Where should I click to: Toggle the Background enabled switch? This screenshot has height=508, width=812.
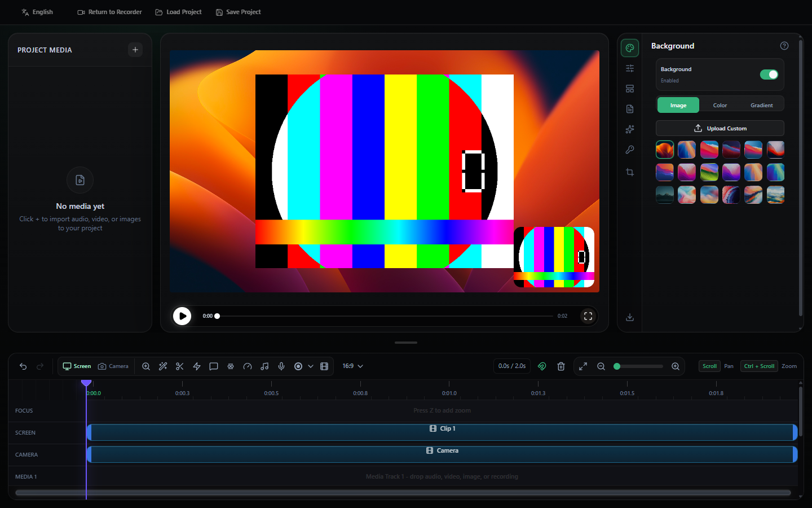(769, 75)
